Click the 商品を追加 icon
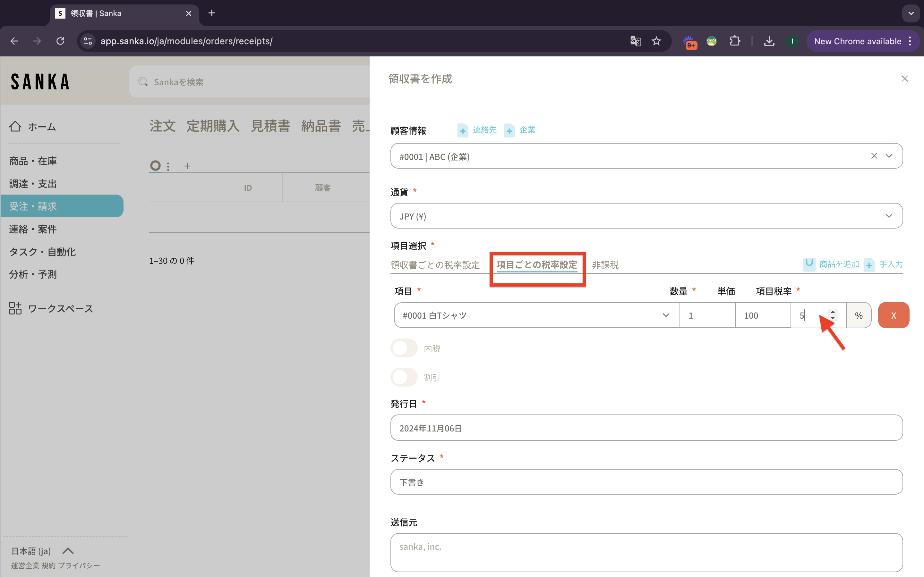This screenshot has height=577, width=924. coord(809,264)
